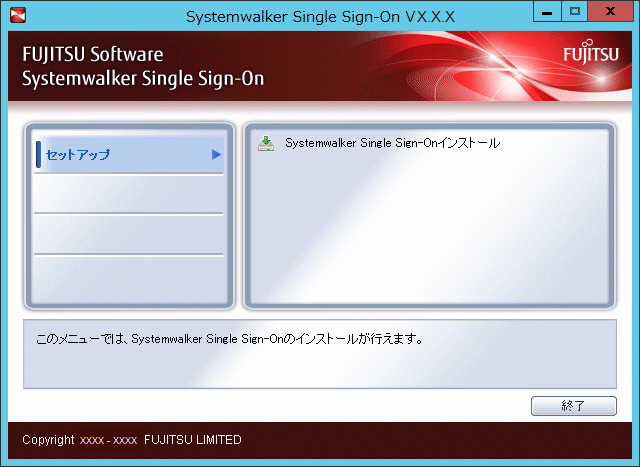Click the green install download icon
The height and width of the screenshot is (467, 640).
pos(266,144)
